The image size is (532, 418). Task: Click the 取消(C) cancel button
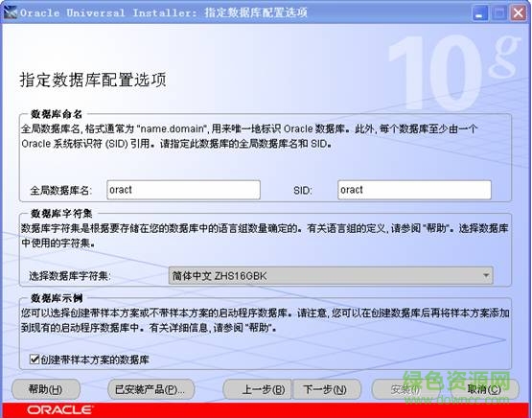(x=484, y=389)
